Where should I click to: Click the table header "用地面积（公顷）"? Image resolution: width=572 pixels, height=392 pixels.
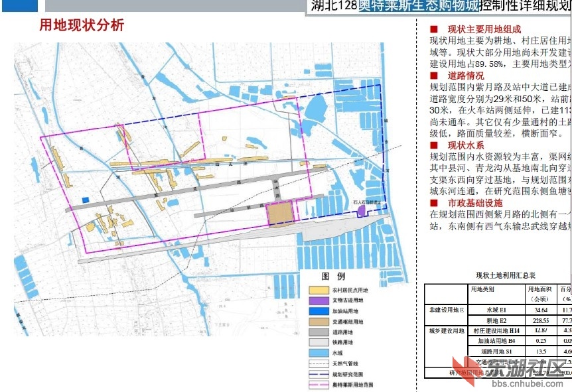tap(539, 294)
